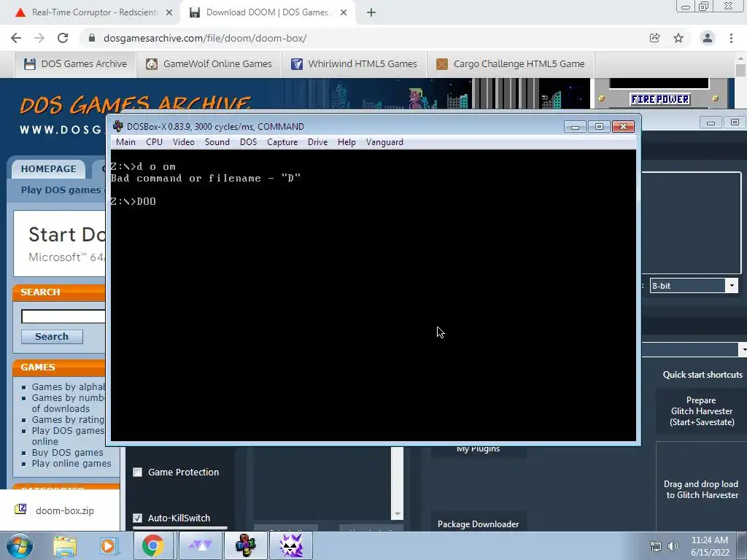Focus the dosgamesarchive.com address bar
Screen dimensions: 747x560
pos(362,38)
